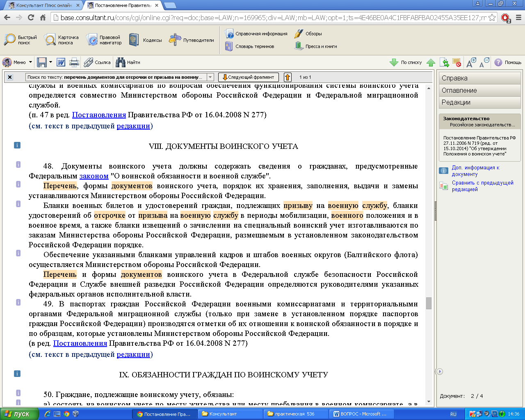The image size is (525, 420).
Task: Open the пуск Start button
Action: click(x=19, y=414)
